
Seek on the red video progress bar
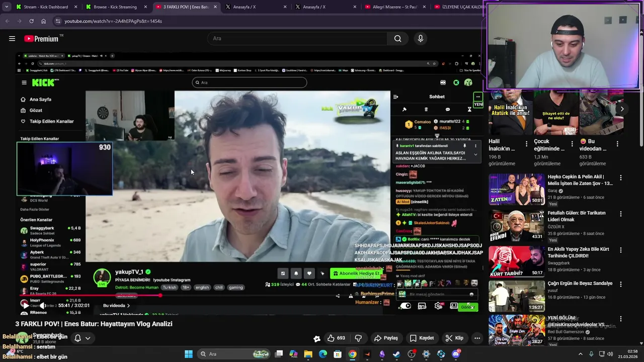[x=249, y=296]
